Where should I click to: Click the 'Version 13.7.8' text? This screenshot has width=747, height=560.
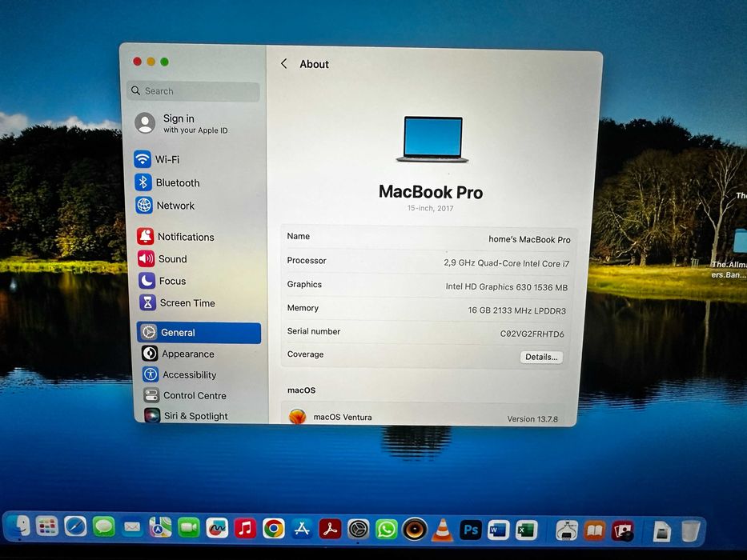coord(532,419)
